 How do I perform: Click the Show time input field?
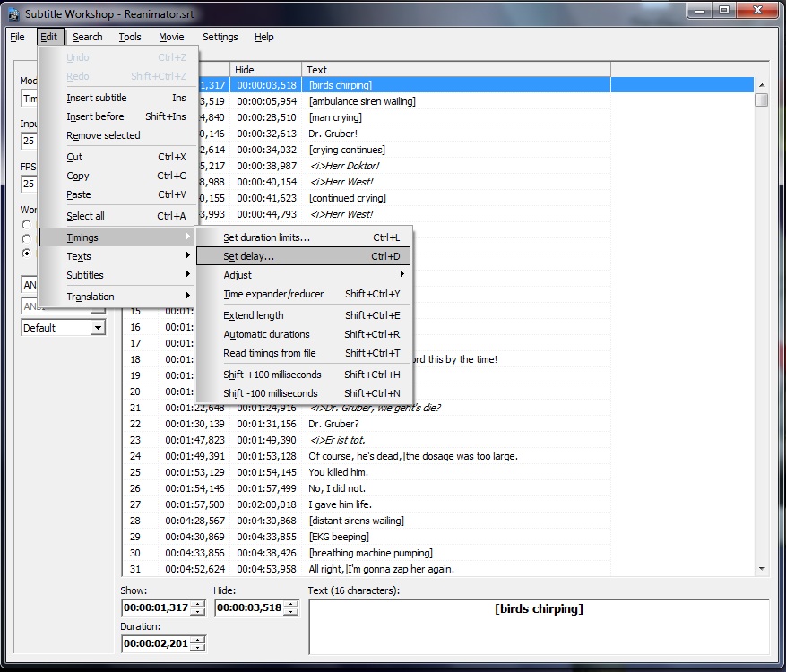157,607
